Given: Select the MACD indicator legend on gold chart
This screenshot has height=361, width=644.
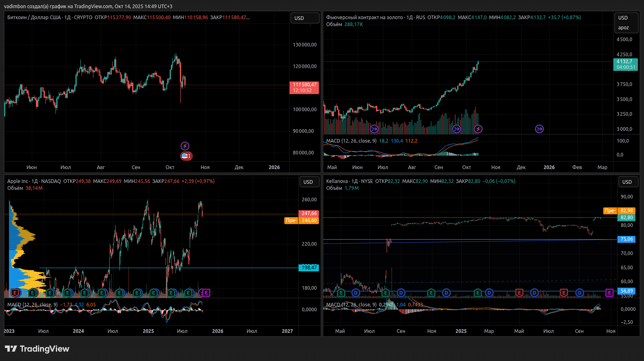Looking at the screenshot, I should pos(351,141).
